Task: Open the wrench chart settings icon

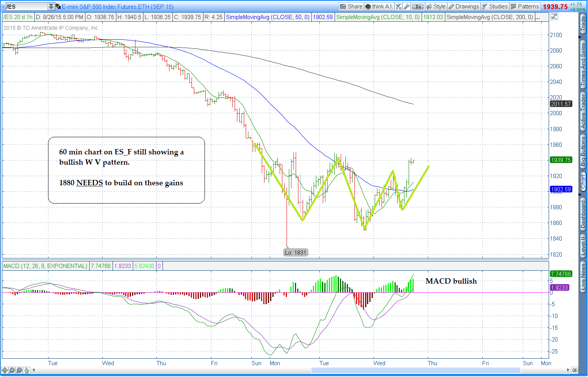Action: point(407,6)
